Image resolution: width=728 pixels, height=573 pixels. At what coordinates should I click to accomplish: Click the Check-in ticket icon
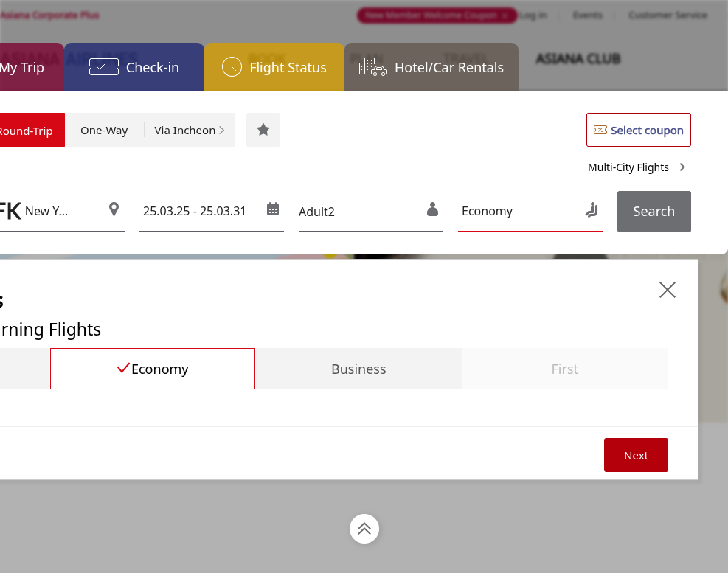[104, 67]
